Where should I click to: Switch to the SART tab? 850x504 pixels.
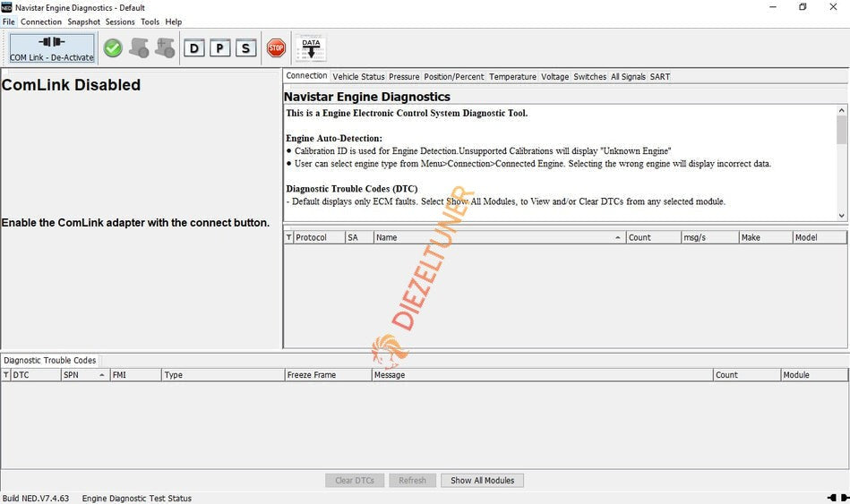tap(660, 77)
